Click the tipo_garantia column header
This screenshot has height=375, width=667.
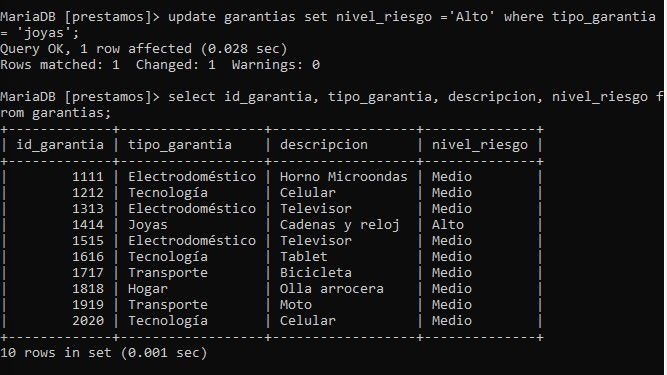(x=180, y=145)
